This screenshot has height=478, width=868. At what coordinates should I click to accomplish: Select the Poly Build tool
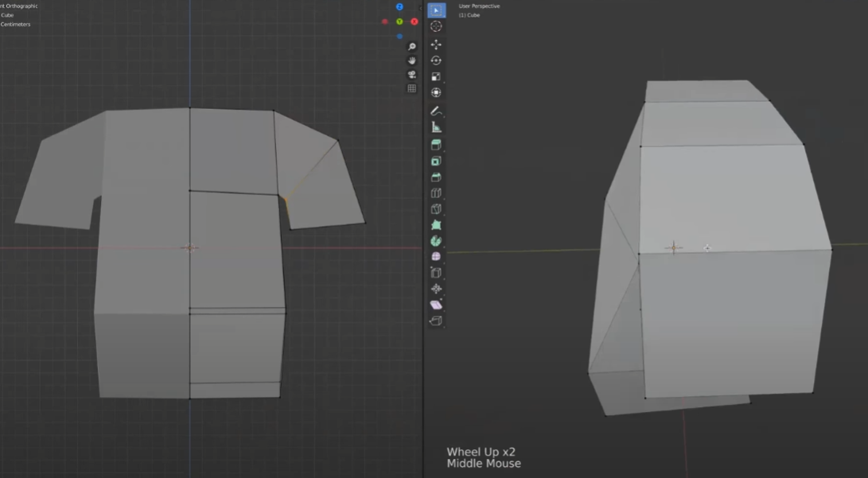click(436, 225)
